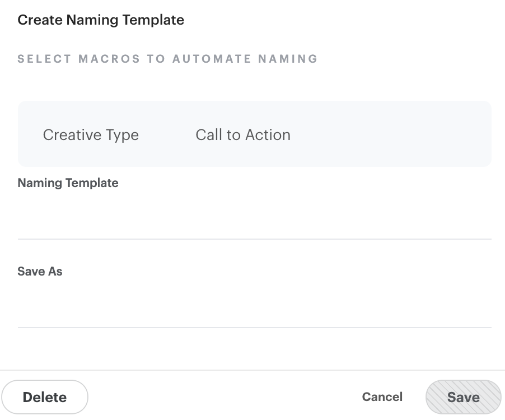Viewport: 505px width, 420px height.
Task: Click the Create Naming Template title
Action: click(x=101, y=20)
